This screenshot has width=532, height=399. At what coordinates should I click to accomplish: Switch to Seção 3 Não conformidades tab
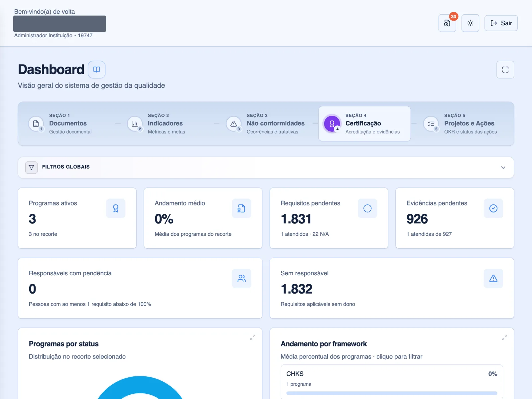266,124
